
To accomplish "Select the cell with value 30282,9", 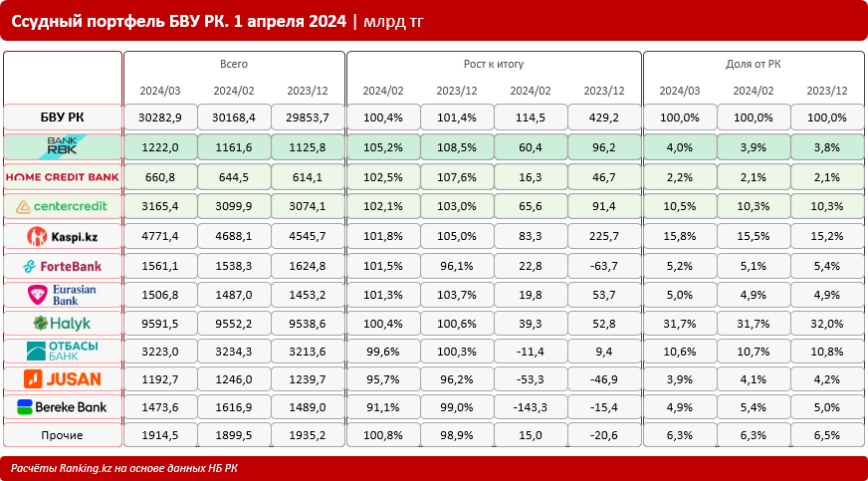I will pos(161,118).
